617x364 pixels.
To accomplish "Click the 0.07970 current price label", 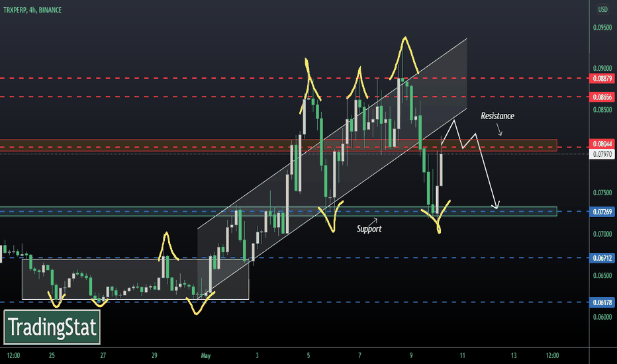I will tap(602, 154).
